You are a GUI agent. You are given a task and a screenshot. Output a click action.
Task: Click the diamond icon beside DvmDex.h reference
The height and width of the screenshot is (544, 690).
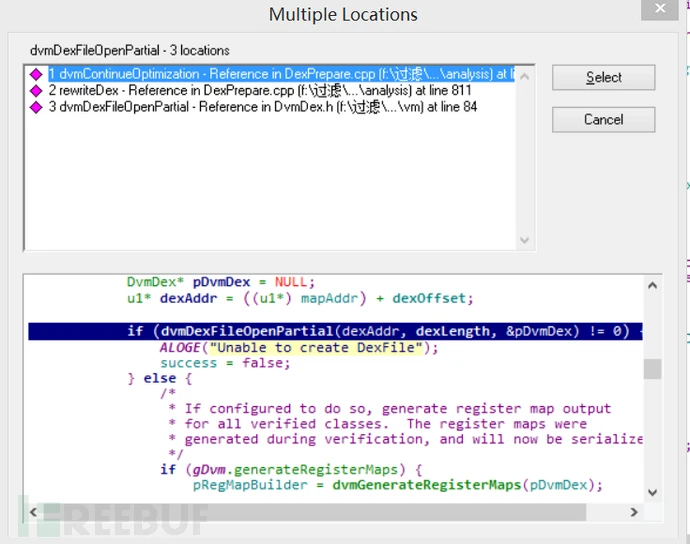pos(36,107)
